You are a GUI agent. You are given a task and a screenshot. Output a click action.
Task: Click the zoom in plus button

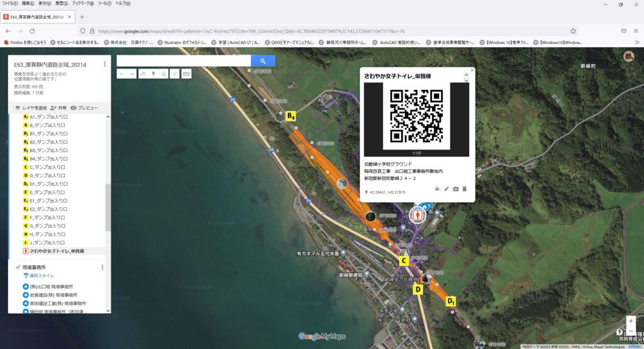(x=631, y=320)
